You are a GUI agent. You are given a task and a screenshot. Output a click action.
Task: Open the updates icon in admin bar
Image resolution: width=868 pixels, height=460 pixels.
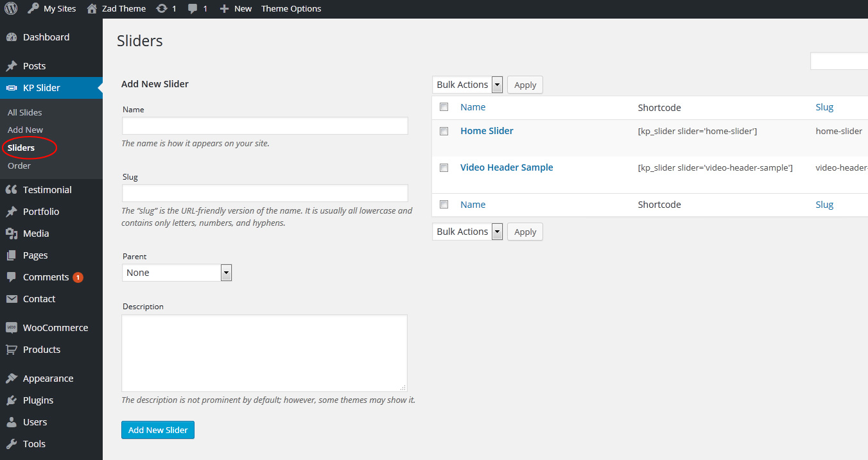pos(162,9)
